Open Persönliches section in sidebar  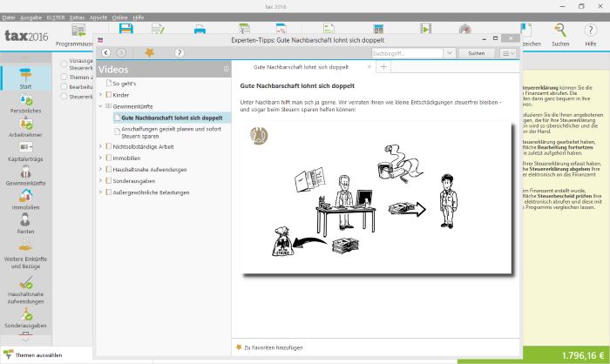point(25,104)
